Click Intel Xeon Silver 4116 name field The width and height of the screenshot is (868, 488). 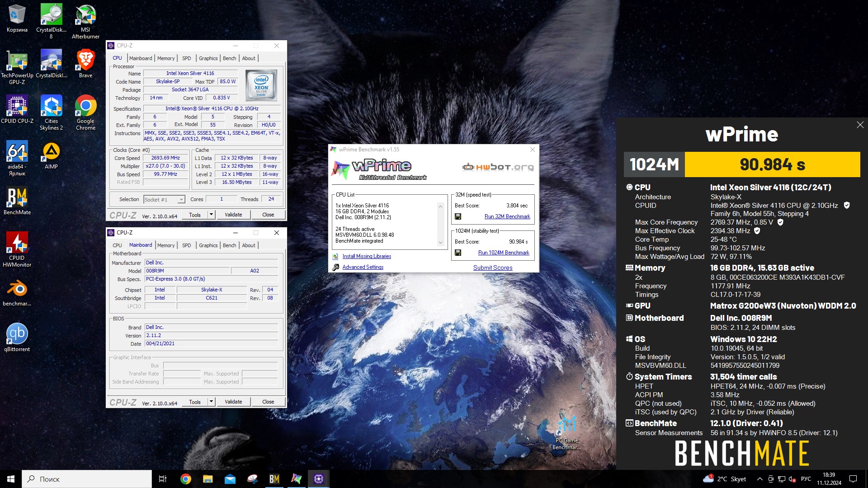pos(190,73)
